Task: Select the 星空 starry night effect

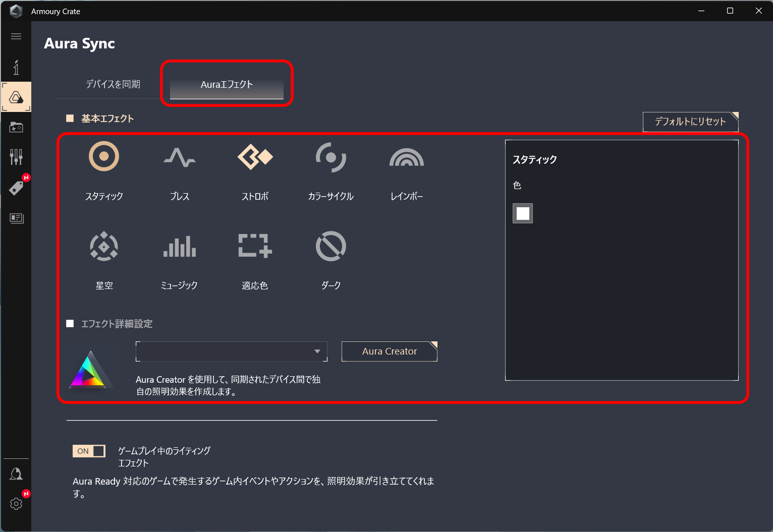Action: tap(104, 246)
